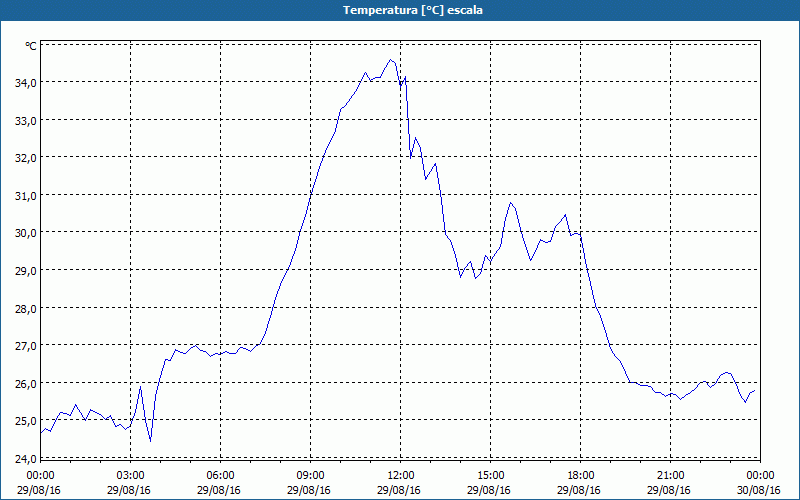Click the 30/08/16 date label
Viewport: 800px width, 500px height.
pyautogui.click(x=759, y=490)
